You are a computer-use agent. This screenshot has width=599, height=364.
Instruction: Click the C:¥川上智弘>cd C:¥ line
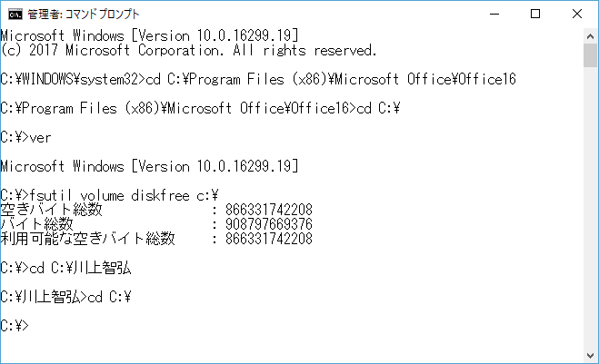pos(66,297)
